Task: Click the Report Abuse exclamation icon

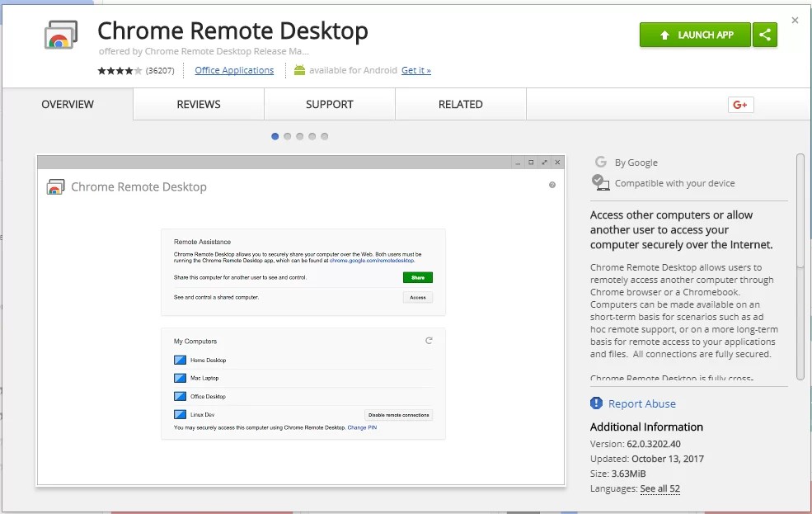Action: [596, 403]
